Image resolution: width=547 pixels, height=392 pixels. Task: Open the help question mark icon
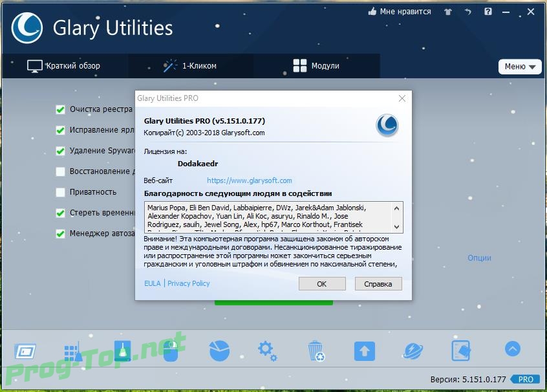[x=488, y=12]
